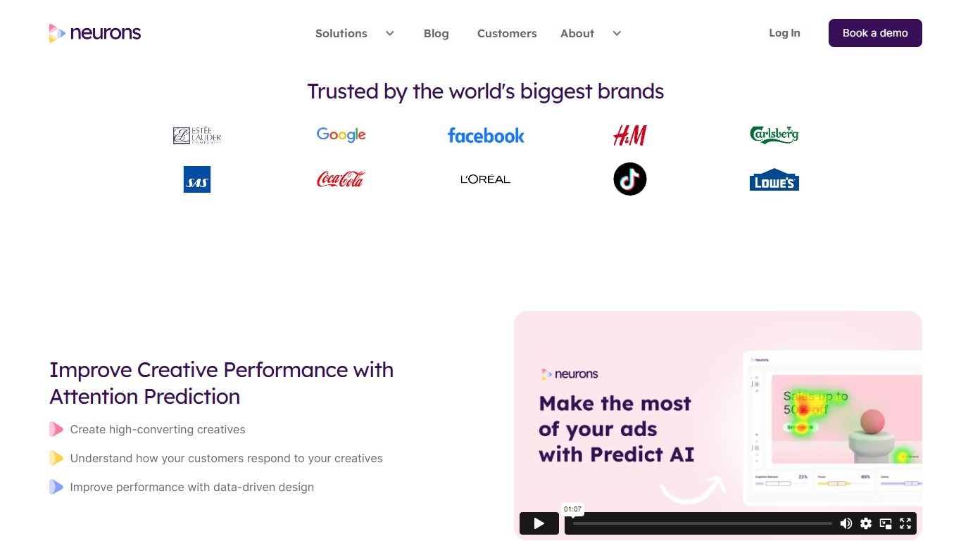The width and height of the screenshot is (980, 541).
Task: Expand the Solutions dropdown chevron
Action: 389,33
